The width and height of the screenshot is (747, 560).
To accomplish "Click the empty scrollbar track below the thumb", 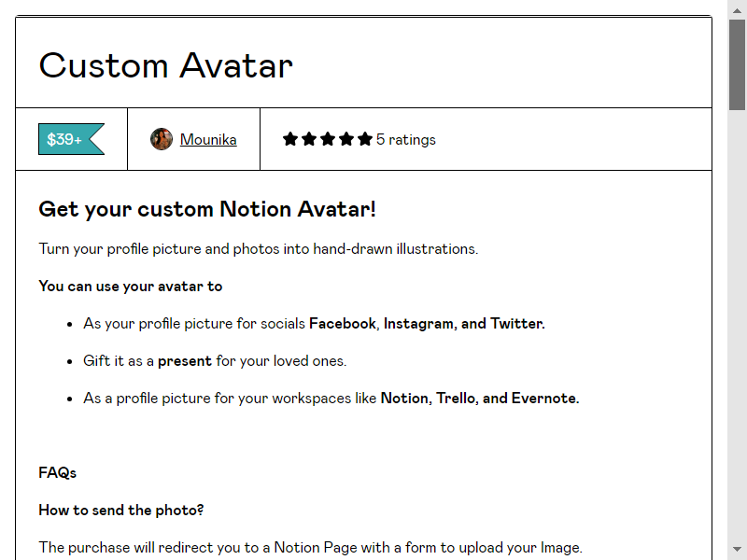I will tap(737, 326).
